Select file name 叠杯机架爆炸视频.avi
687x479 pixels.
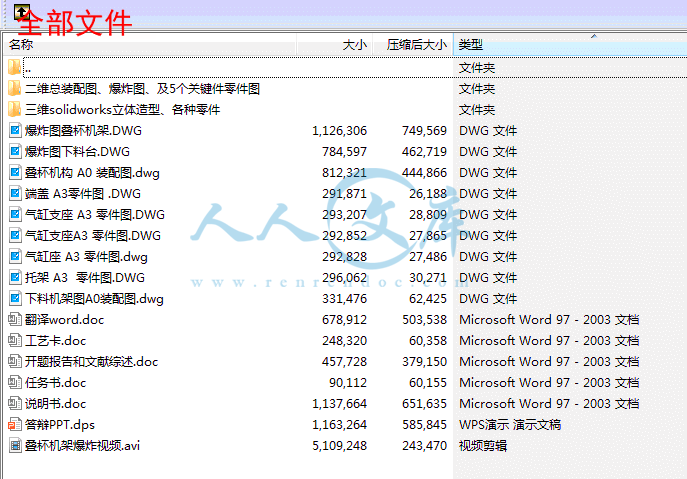82,446
